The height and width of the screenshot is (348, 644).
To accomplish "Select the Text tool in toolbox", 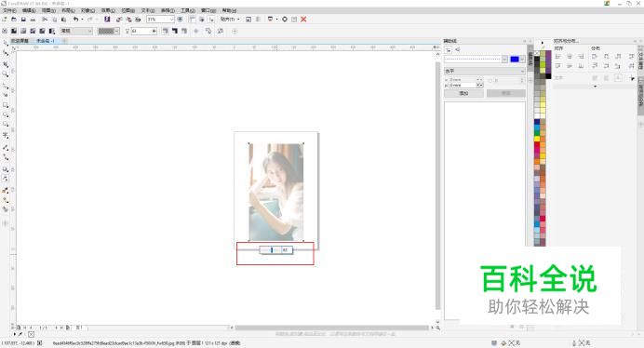I will [x=6, y=135].
